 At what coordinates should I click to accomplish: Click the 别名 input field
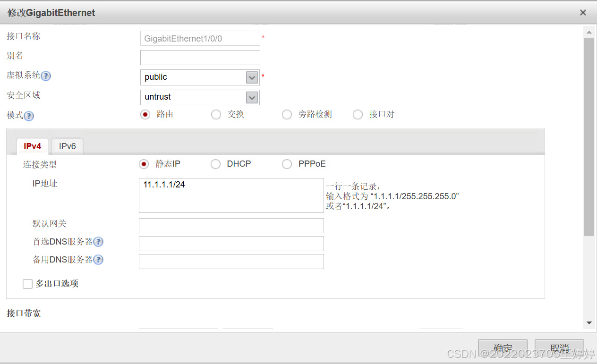tap(200, 58)
